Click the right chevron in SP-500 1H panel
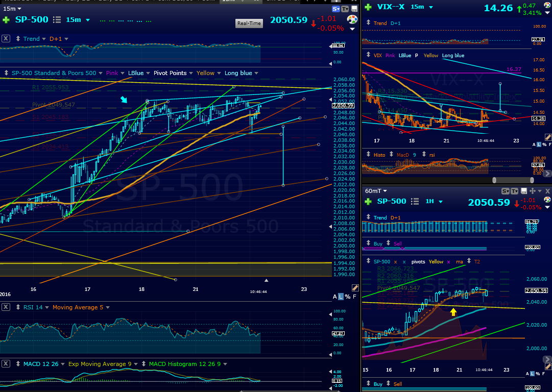This screenshot has height=392, width=552. 547,359
